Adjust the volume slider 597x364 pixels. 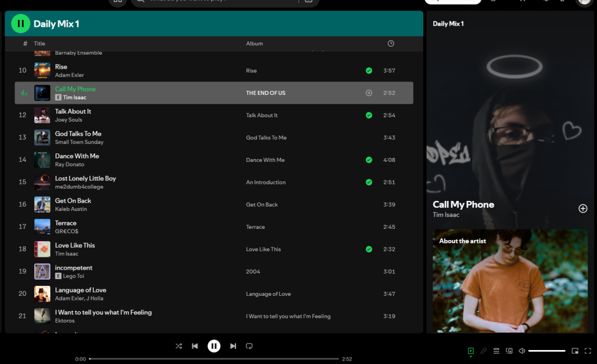547,351
